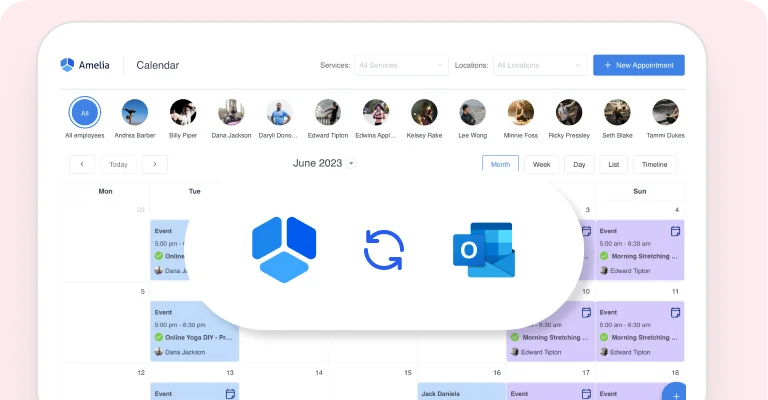Click calendar icon on June 13 event
This screenshot has height=400, width=768.
pyautogui.click(x=230, y=394)
